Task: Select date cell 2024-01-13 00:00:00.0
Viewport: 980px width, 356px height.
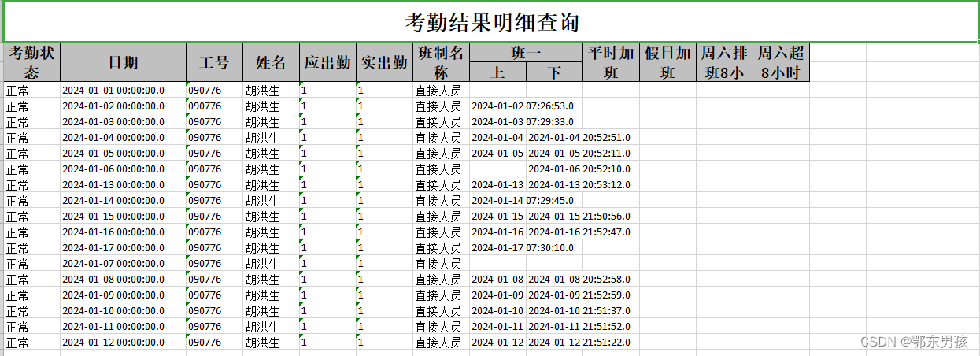Action: pyautogui.click(x=124, y=184)
